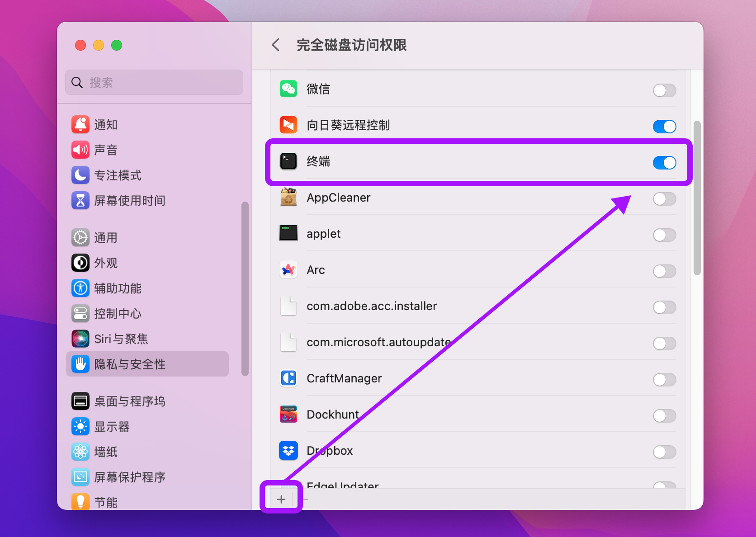Click the 墙纸 flower icon
Image resolution: width=756 pixels, height=537 pixels.
[80, 452]
